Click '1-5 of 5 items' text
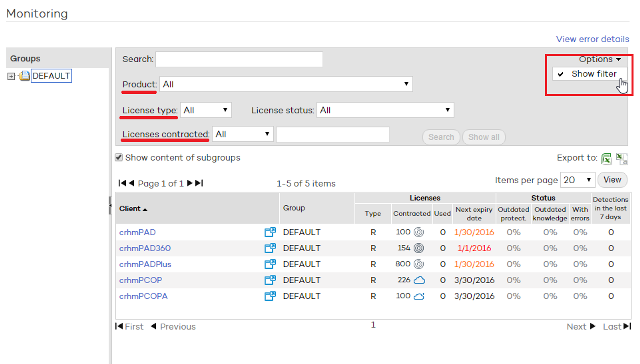This screenshot has height=364, width=640. click(306, 184)
